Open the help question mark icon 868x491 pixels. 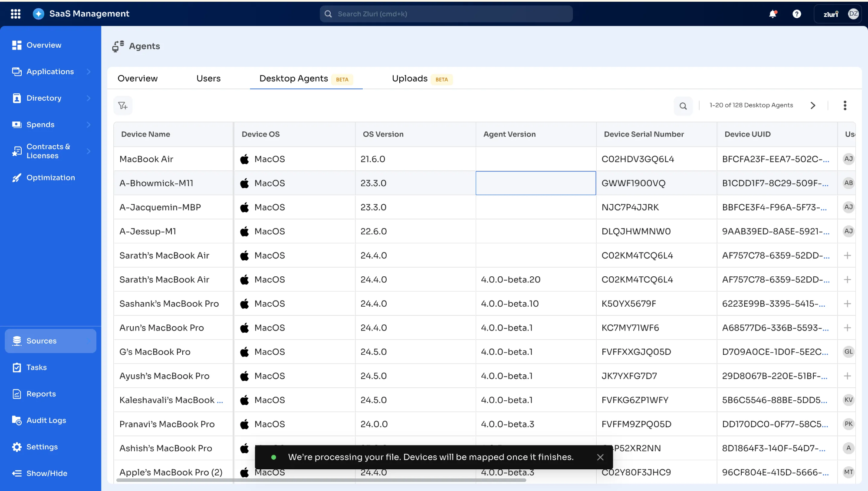point(796,14)
